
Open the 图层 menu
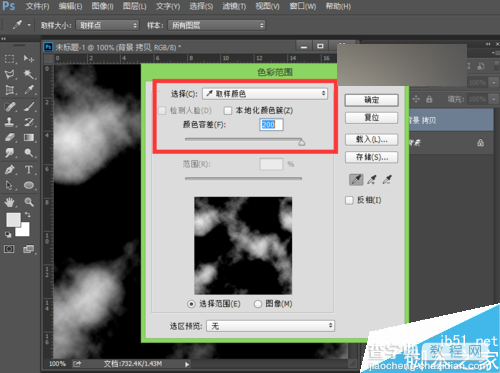(x=134, y=6)
